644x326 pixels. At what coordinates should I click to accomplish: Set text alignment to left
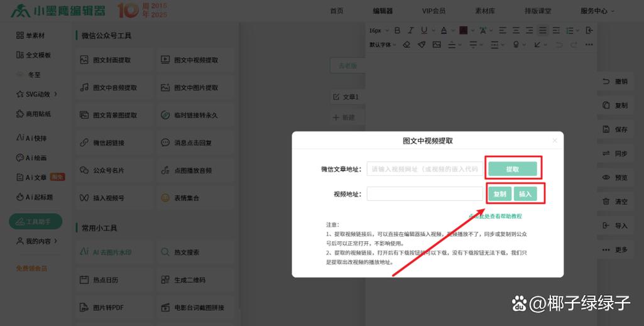(502, 30)
